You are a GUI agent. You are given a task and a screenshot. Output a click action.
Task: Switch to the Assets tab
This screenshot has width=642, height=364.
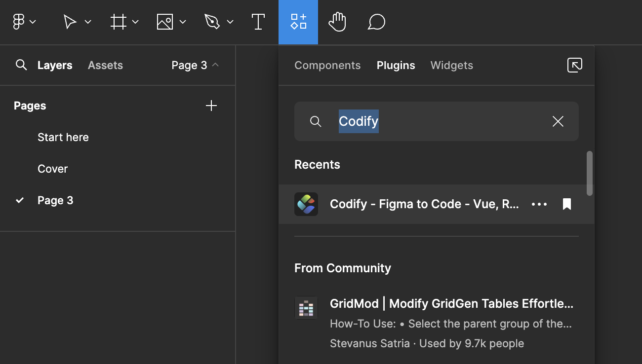(105, 65)
